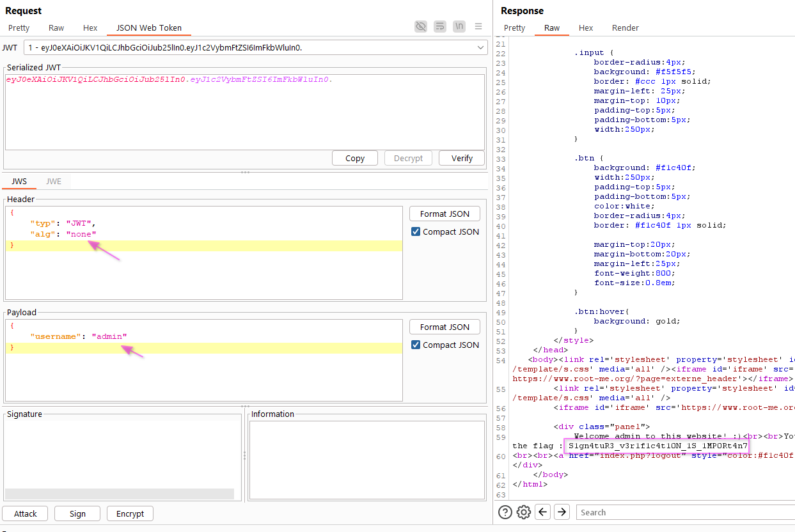Click the "color:white;" line
This screenshot has height=532, width=795.
624,206
